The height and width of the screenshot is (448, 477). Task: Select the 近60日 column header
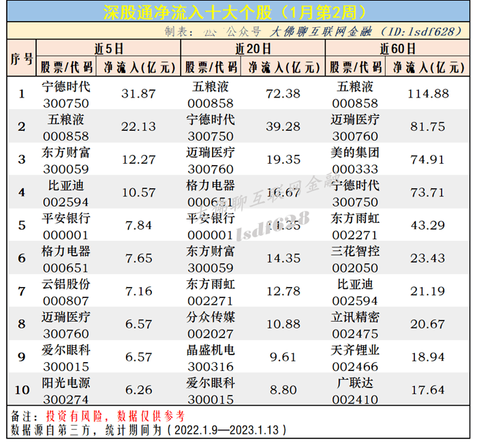point(397,49)
